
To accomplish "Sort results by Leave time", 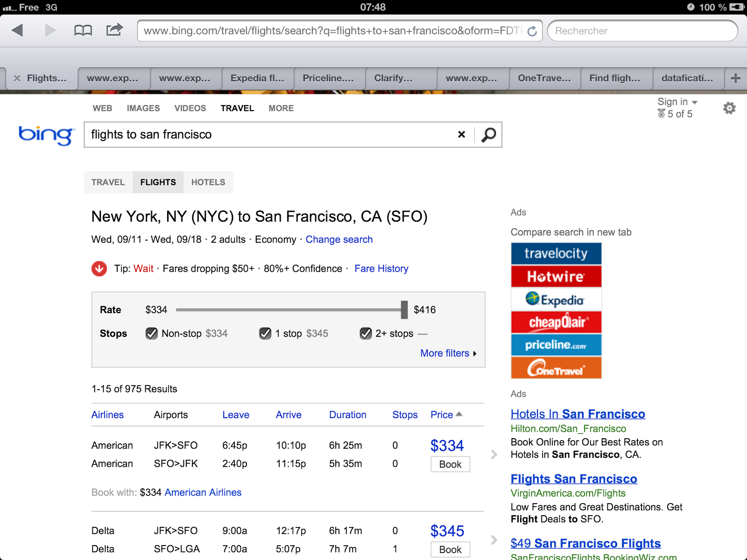I will [x=236, y=415].
